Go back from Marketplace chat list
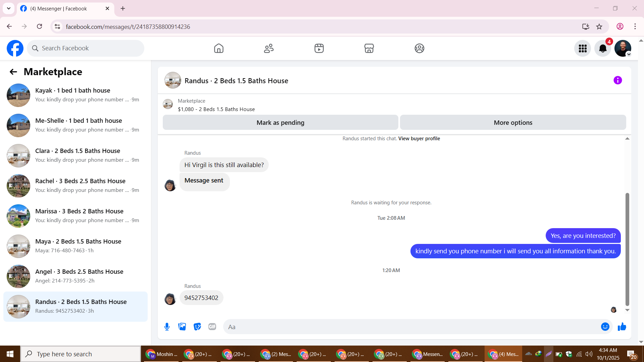Screen dimensions: 644x362 point(13,72)
